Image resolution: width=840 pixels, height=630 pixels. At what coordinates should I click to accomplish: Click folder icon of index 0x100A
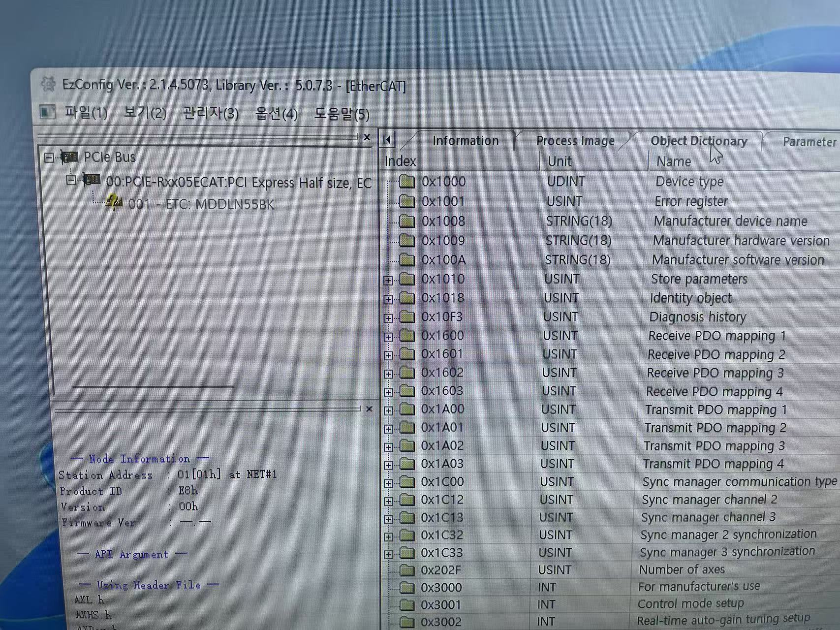tap(407, 260)
